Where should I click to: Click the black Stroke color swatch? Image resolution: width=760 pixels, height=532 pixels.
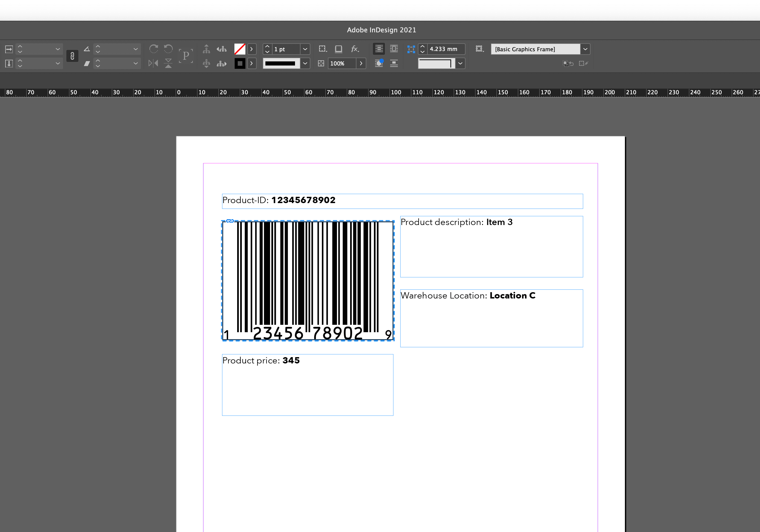(240, 64)
